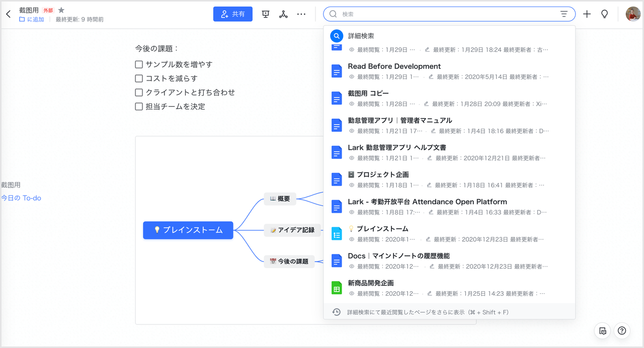Viewport: 644px width, 348px height.
Task: Open the 今日の To-do link
Action: (21, 198)
